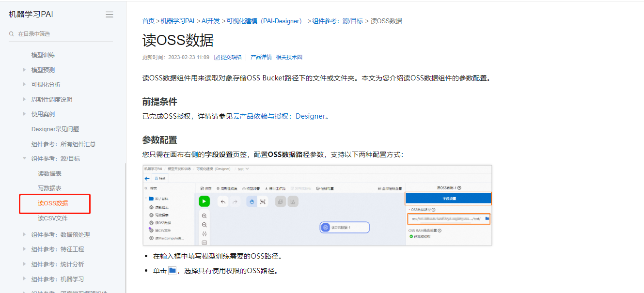644x293 pixels.
Task: Expand the 周期性调度说明 tree node
Action: (24, 99)
